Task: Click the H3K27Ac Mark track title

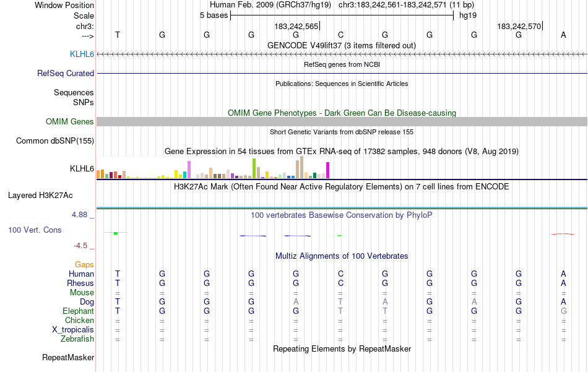Action: click(342, 186)
